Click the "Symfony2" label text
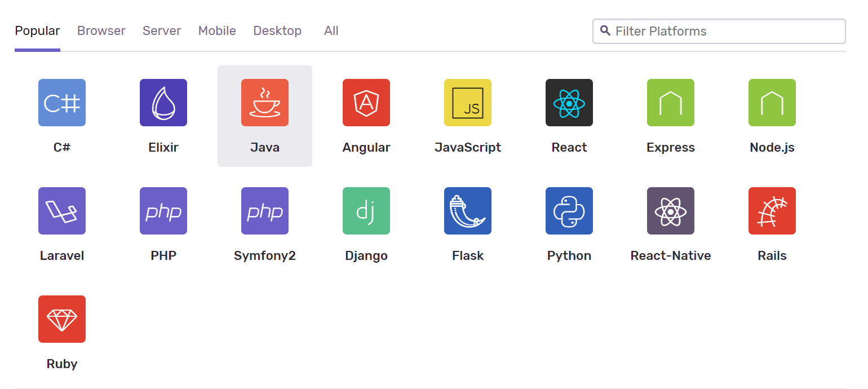Viewport: 868px width, 389px height. pyautogui.click(x=265, y=256)
